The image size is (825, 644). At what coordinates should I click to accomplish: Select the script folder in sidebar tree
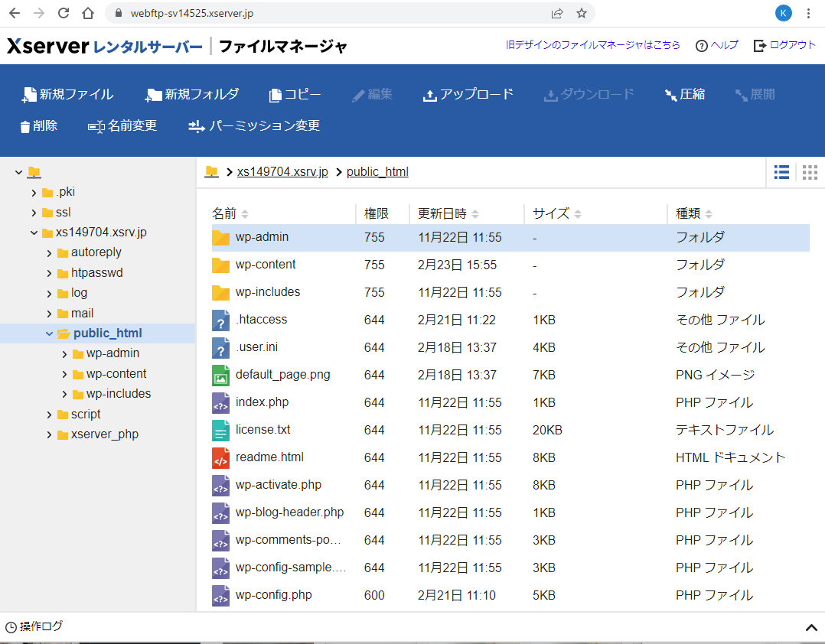[x=86, y=415]
